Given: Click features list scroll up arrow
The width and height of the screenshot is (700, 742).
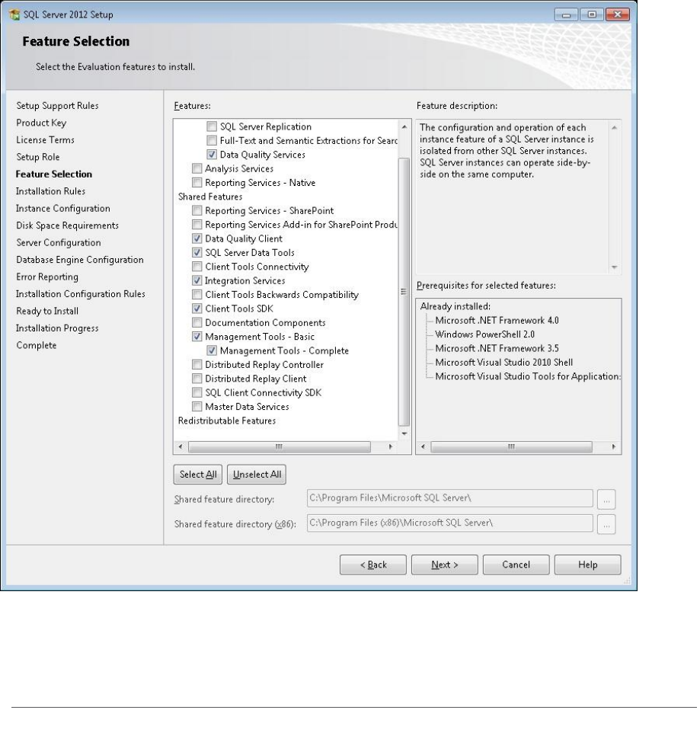Looking at the screenshot, I should (404, 126).
